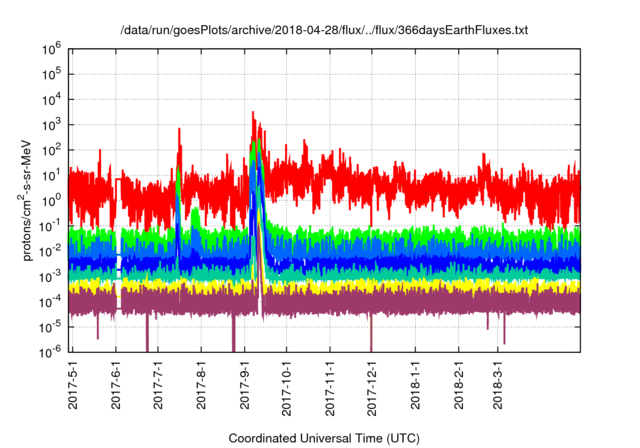Select the 2018-2-1 date tick label
Viewport: 640px width, 448px height.
coord(457,384)
